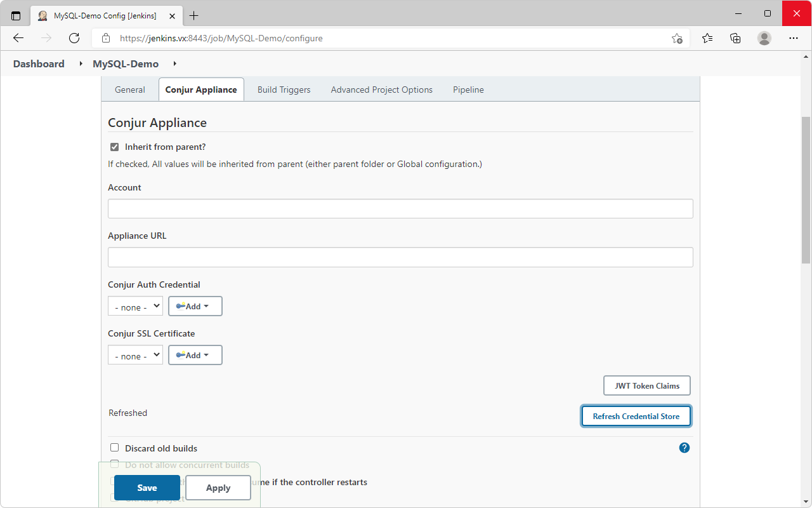Screen dimensions: 812x508
Task: Expand the MySQL-Demo breadcrumb arrow
Action: [x=174, y=63]
